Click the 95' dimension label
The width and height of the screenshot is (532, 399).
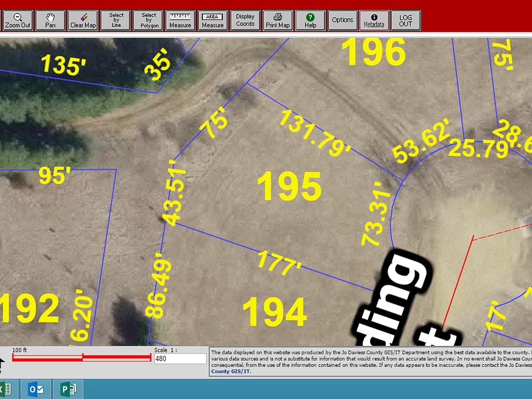tap(55, 175)
